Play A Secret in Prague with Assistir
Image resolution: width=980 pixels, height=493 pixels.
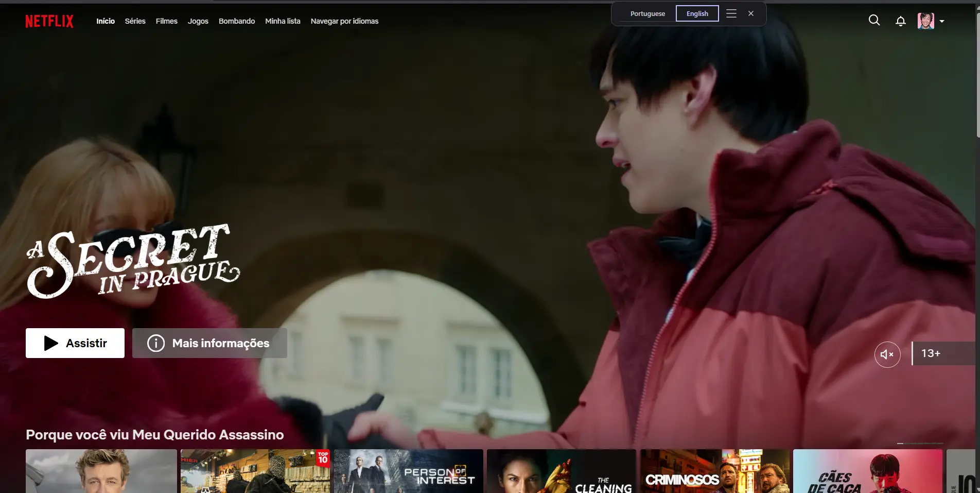click(x=75, y=343)
